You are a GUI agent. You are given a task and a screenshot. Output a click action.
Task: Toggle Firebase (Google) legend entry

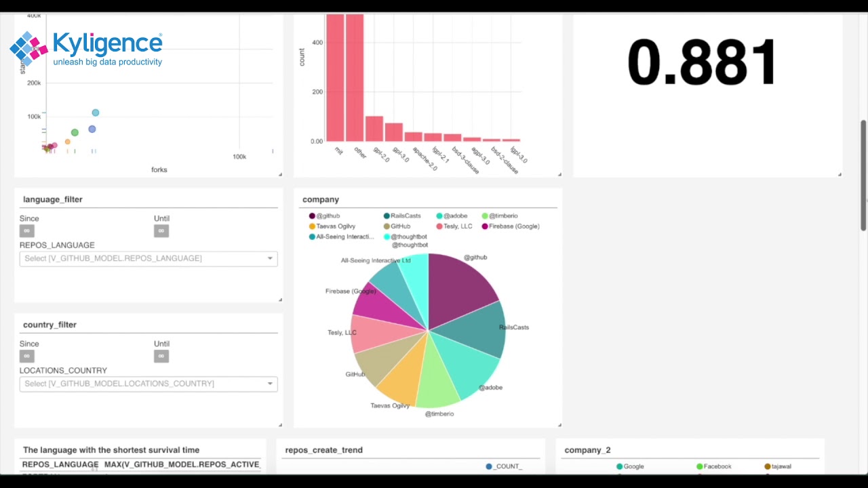point(511,226)
